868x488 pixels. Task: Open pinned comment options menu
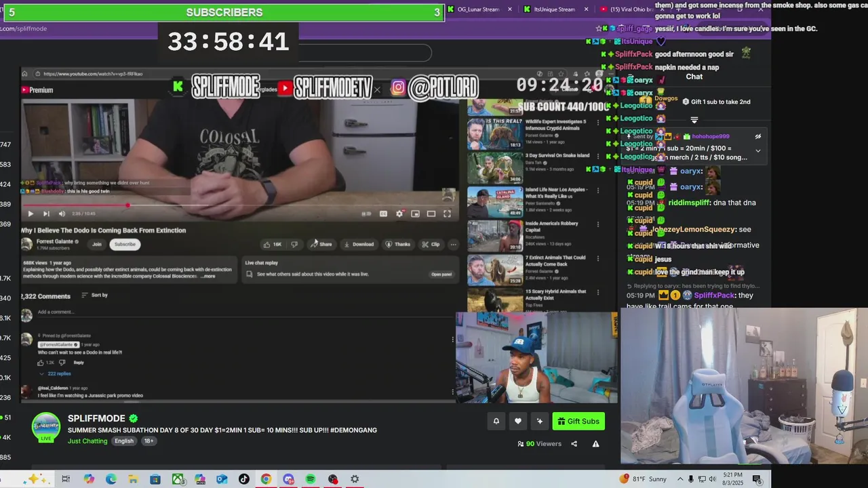tap(453, 340)
